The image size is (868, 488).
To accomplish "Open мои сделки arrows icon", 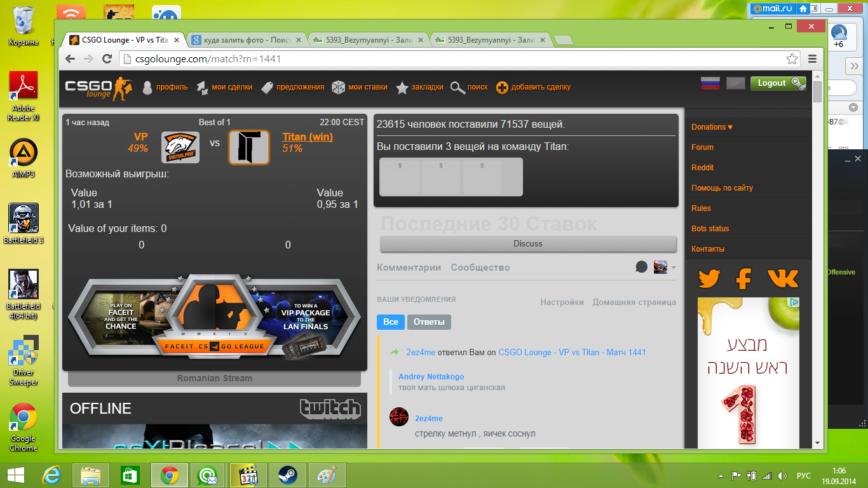I will pyautogui.click(x=203, y=88).
